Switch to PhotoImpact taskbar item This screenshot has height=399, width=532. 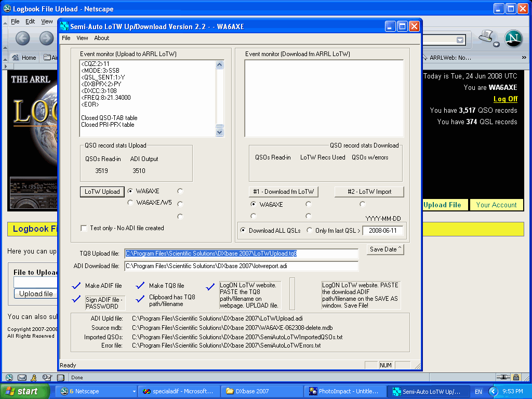[345, 391]
